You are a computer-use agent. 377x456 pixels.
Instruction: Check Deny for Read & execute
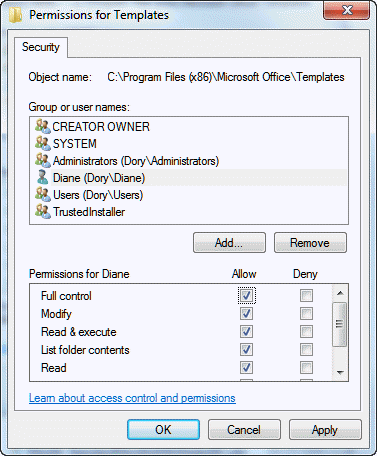tap(306, 331)
